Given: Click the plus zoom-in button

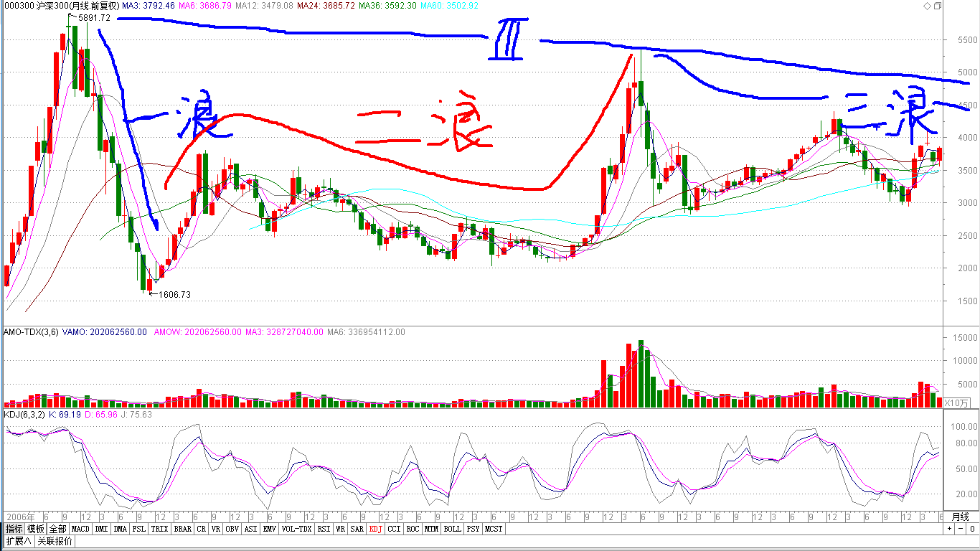Looking at the screenshot, I should click(x=950, y=528).
